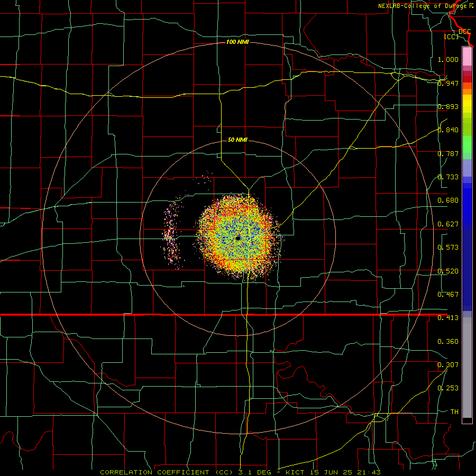Click the KICT 15 JUN 25 21:43 timestamp
This screenshot has height=476, width=476.
point(333,472)
